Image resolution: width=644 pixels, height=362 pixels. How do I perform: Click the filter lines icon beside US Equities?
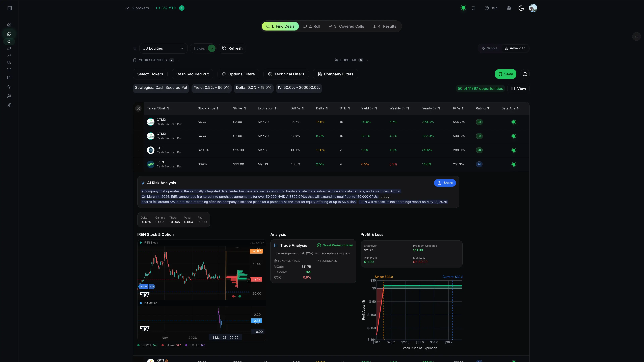135,48
